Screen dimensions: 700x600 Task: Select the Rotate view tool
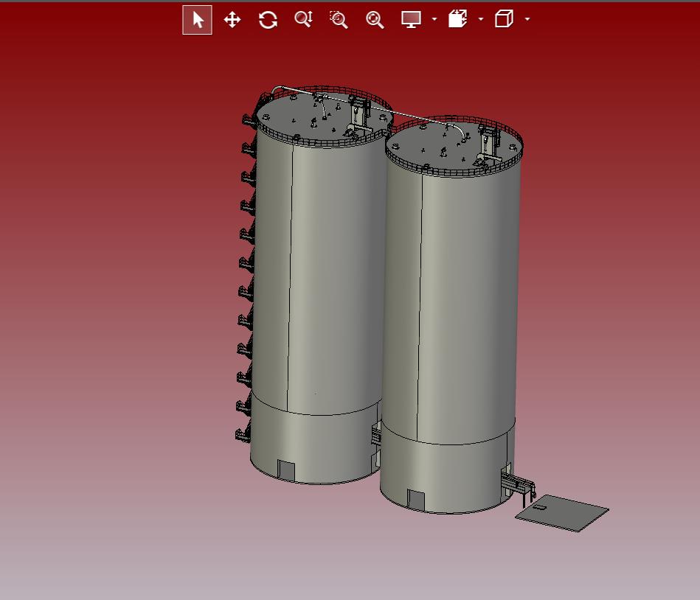(268, 20)
